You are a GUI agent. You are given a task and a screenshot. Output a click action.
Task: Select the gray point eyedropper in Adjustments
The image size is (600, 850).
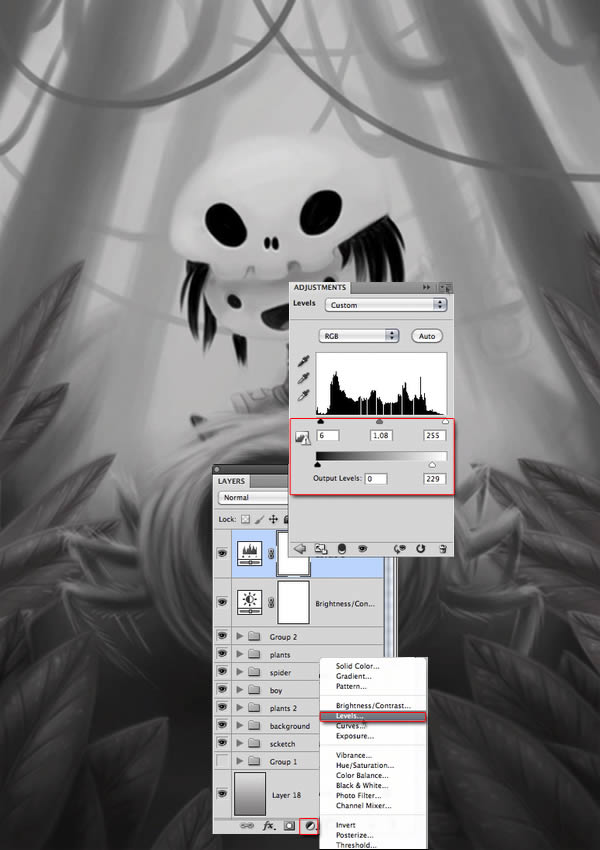304,378
